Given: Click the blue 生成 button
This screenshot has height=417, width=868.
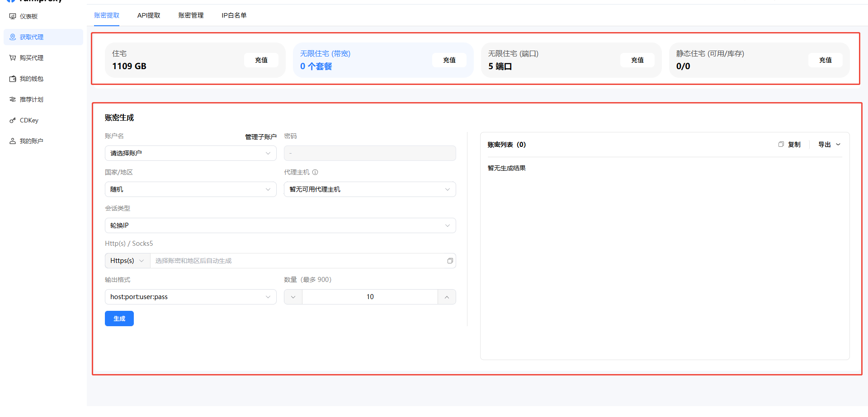Looking at the screenshot, I should [x=119, y=319].
